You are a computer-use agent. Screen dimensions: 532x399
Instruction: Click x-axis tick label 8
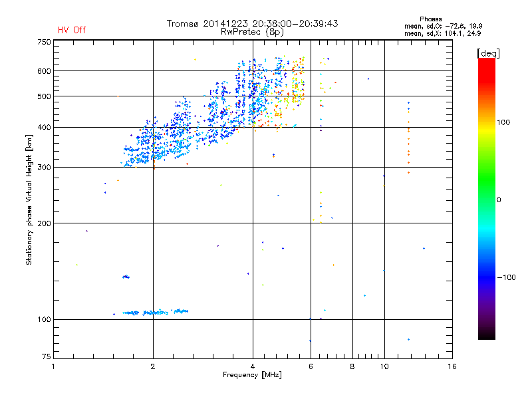pyautogui.click(x=352, y=366)
